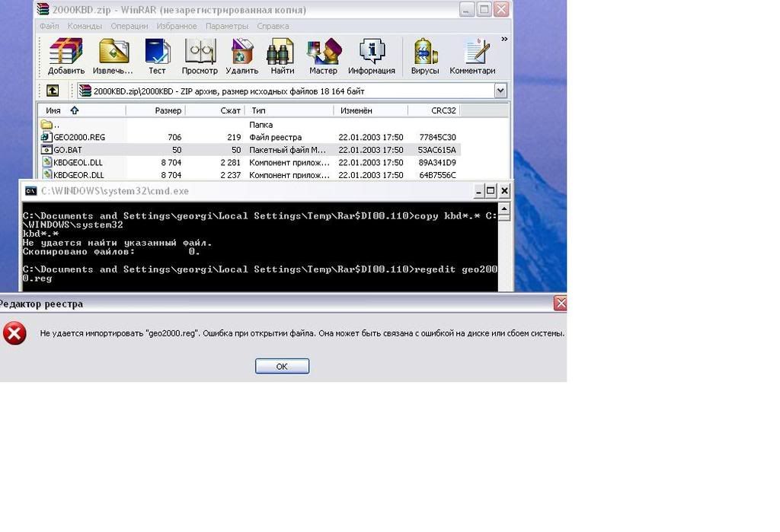Close the Редактор реестра error dialog
The width and height of the screenshot is (780, 532).
click(x=560, y=303)
